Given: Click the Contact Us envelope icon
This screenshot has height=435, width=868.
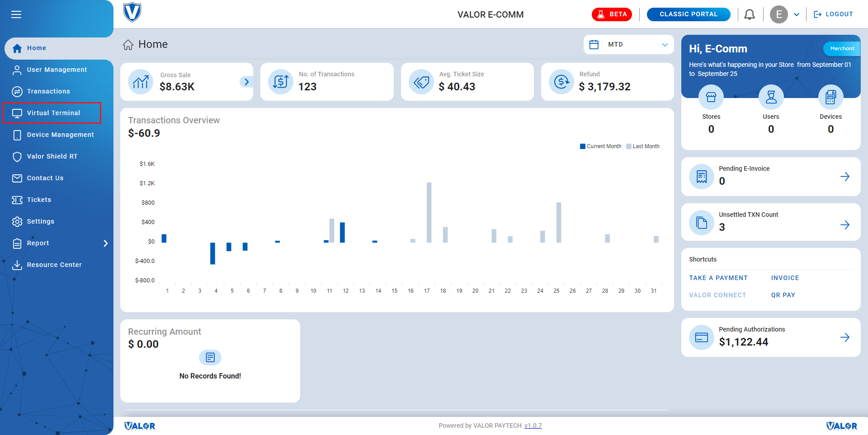Looking at the screenshot, I should click(x=17, y=178).
